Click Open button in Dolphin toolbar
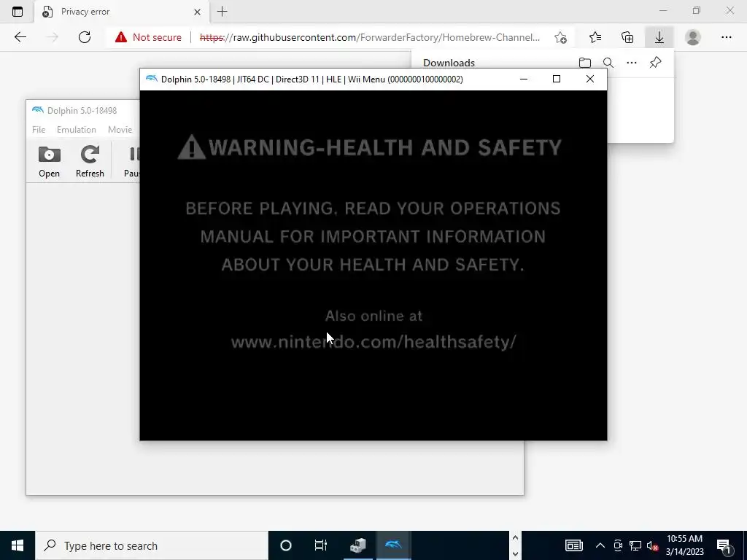The image size is (747, 560). click(x=49, y=162)
